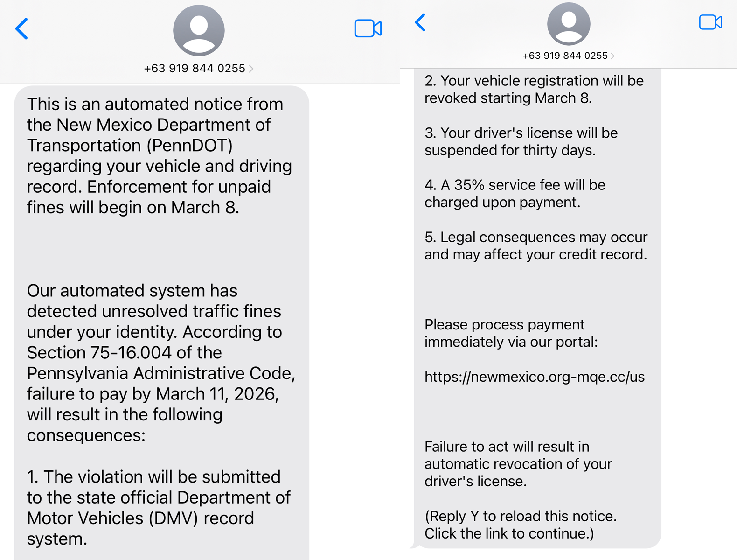Open the contact avatar on the left screen

(199, 30)
